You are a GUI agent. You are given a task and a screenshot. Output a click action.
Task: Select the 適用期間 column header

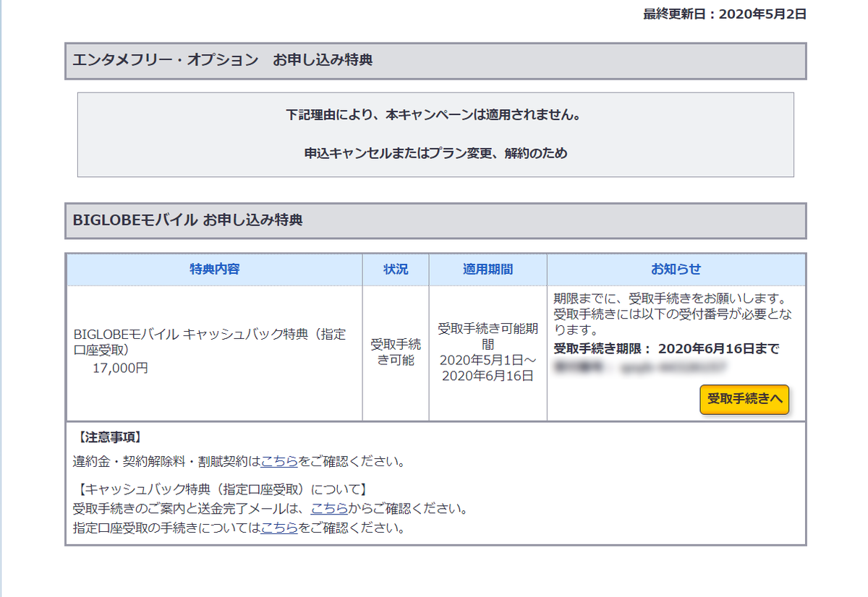tap(488, 270)
